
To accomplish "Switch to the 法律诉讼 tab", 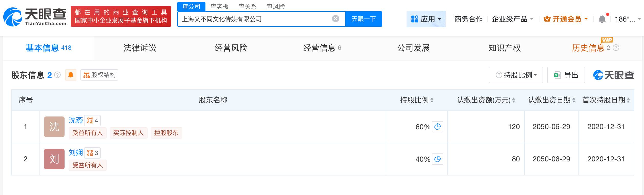I will click(x=140, y=48).
